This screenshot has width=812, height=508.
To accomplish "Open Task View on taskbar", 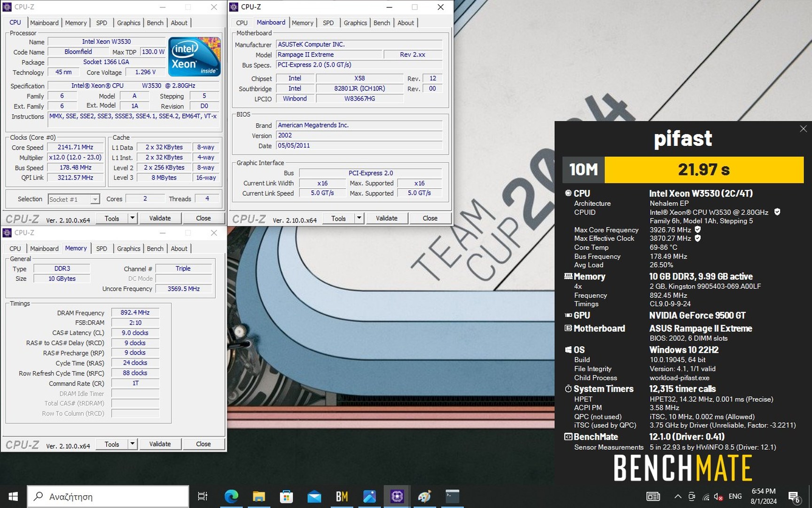I will (203, 496).
